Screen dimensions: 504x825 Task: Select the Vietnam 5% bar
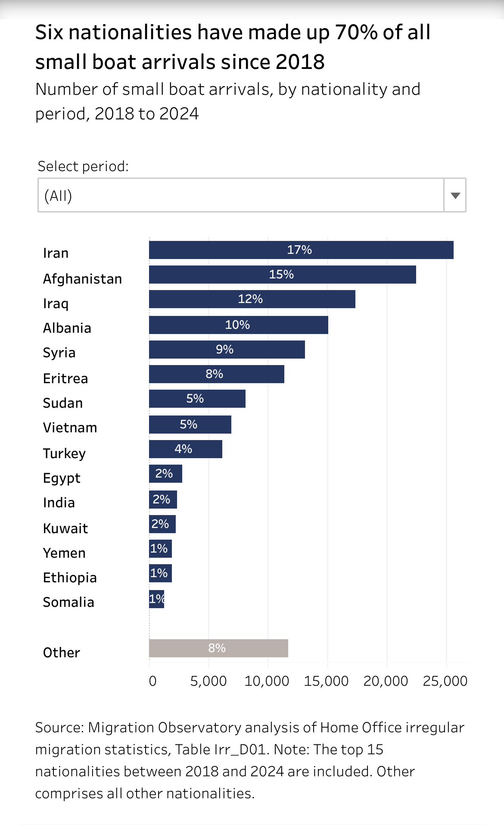pyautogui.click(x=190, y=425)
